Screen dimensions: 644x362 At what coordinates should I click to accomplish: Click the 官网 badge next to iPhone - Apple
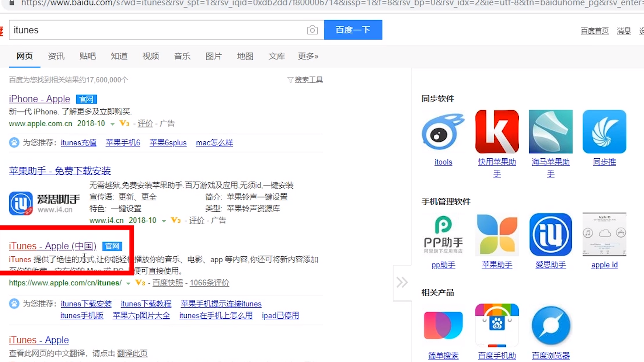pos(86,99)
